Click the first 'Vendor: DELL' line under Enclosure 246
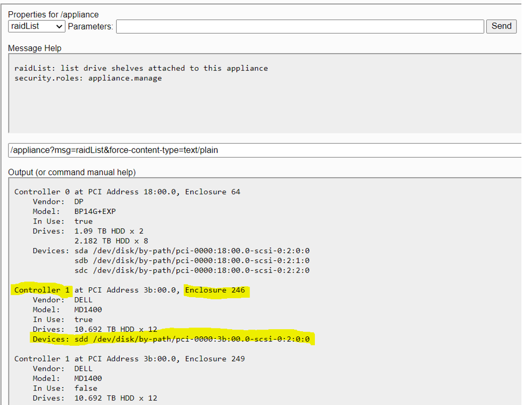 tap(63, 300)
